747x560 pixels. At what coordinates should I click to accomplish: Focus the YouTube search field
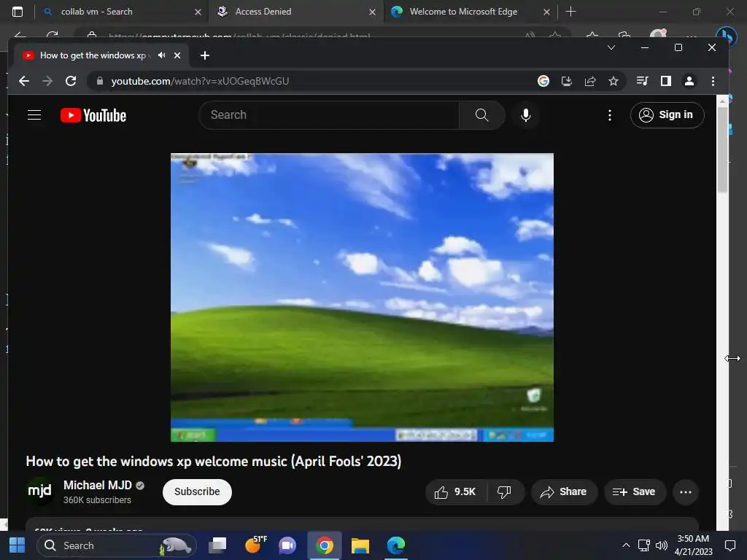click(330, 114)
